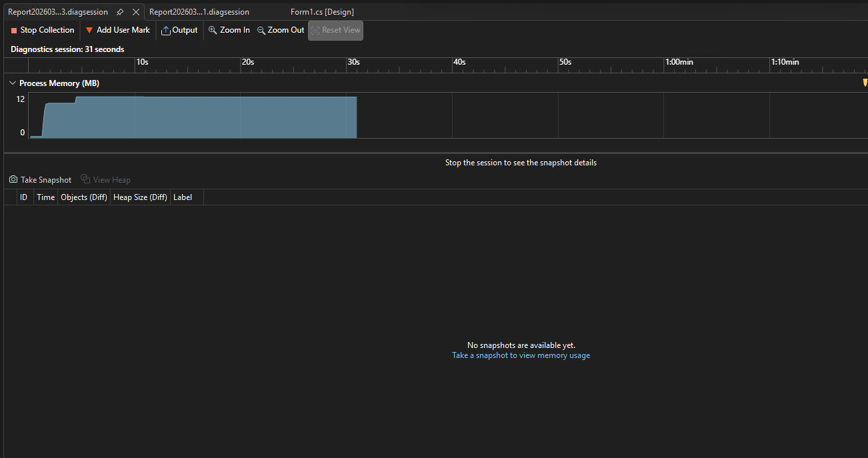Viewport: 868px width, 458px height.
Task: Click the Reset View icon
Action: [x=315, y=30]
